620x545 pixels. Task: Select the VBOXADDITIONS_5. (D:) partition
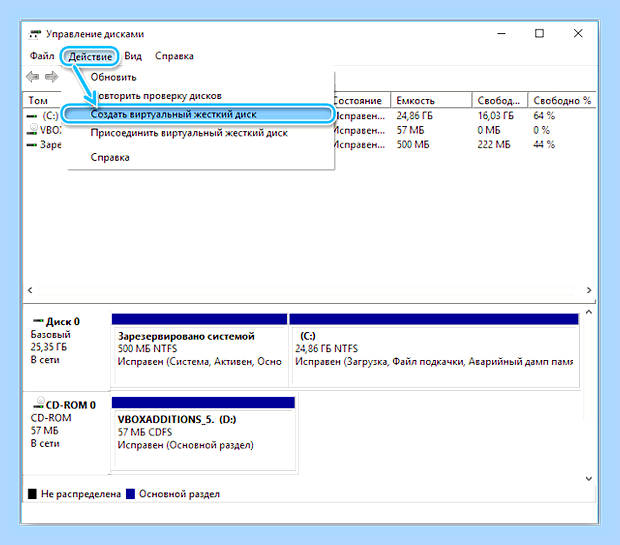203,435
